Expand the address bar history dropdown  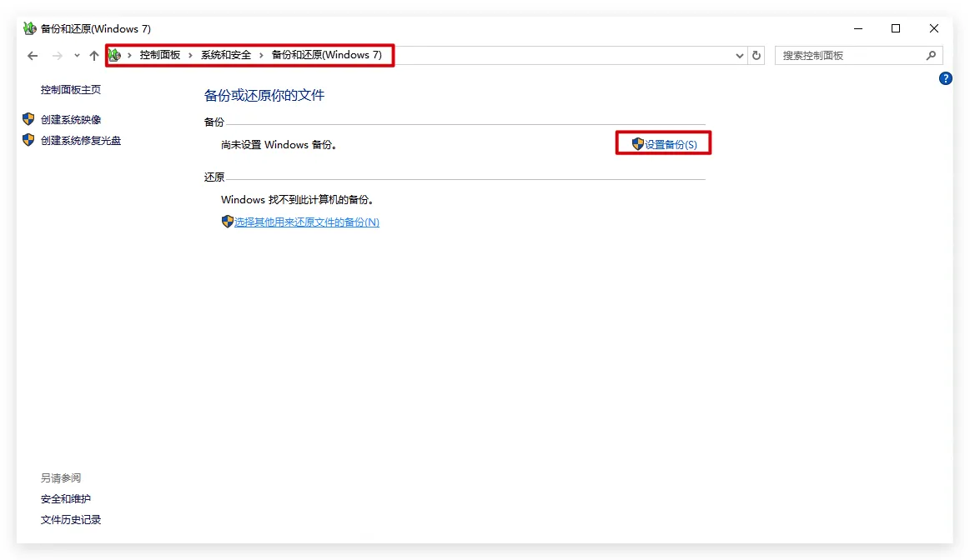(x=740, y=56)
